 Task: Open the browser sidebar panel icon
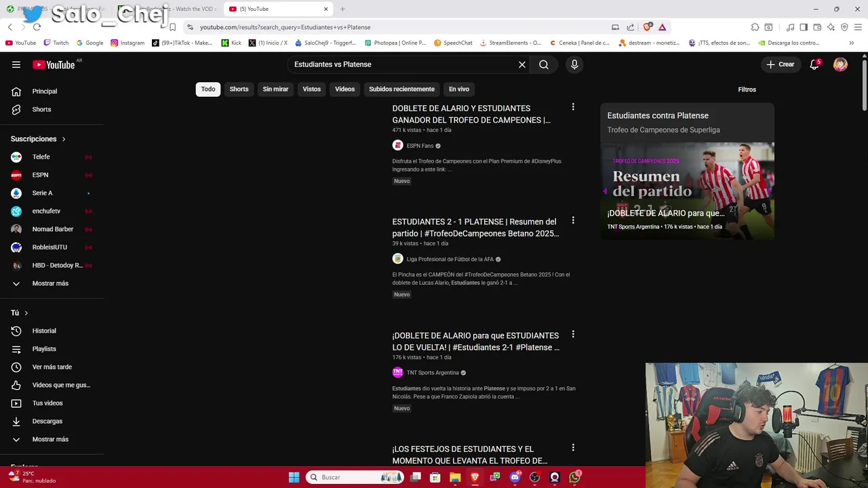click(804, 27)
